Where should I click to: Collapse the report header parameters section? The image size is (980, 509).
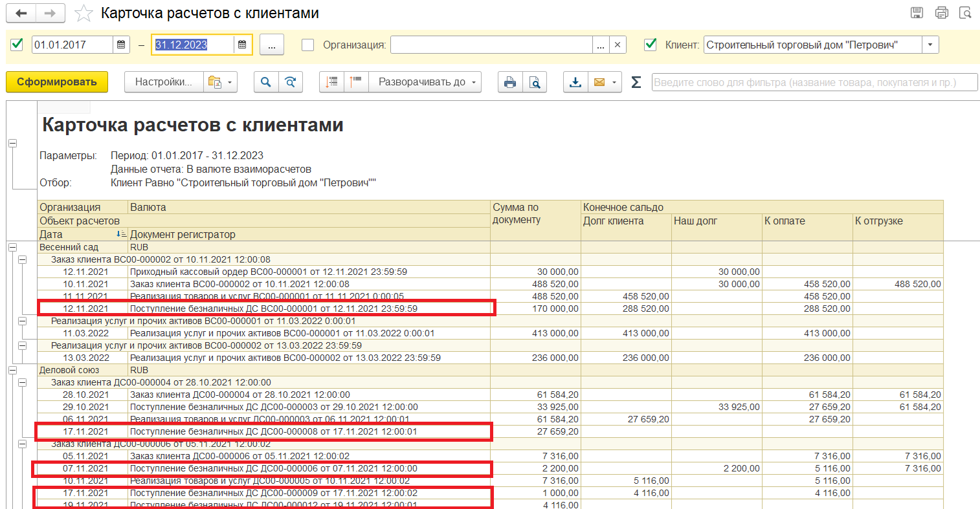click(12, 144)
